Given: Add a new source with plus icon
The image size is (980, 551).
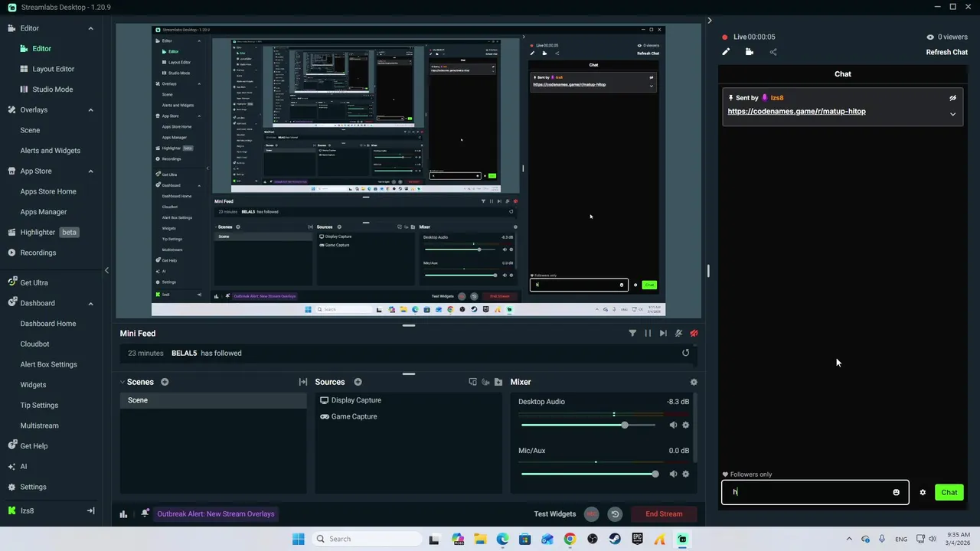Looking at the screenshot, I should coord(358,382).
